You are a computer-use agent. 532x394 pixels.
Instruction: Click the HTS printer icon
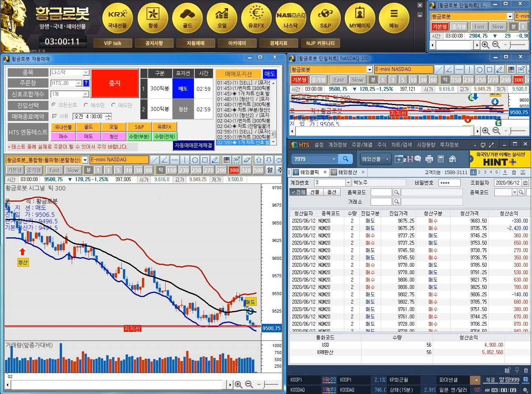(x=429, y=159)
